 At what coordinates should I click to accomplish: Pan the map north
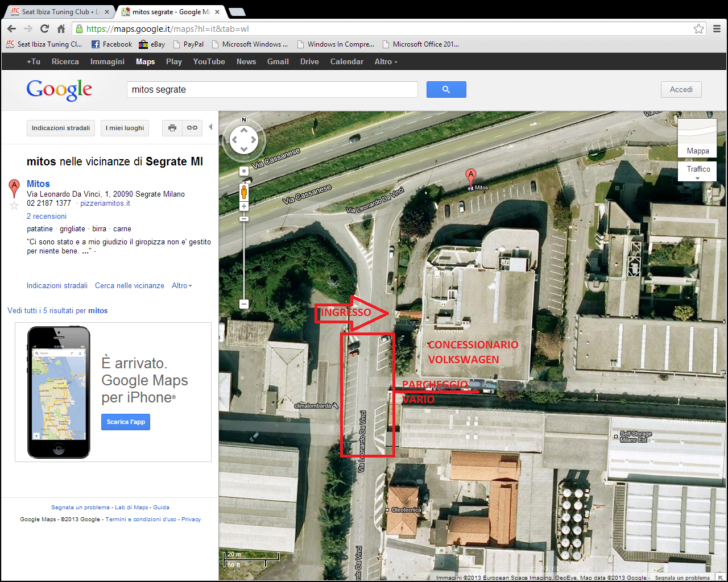[244, 130]
